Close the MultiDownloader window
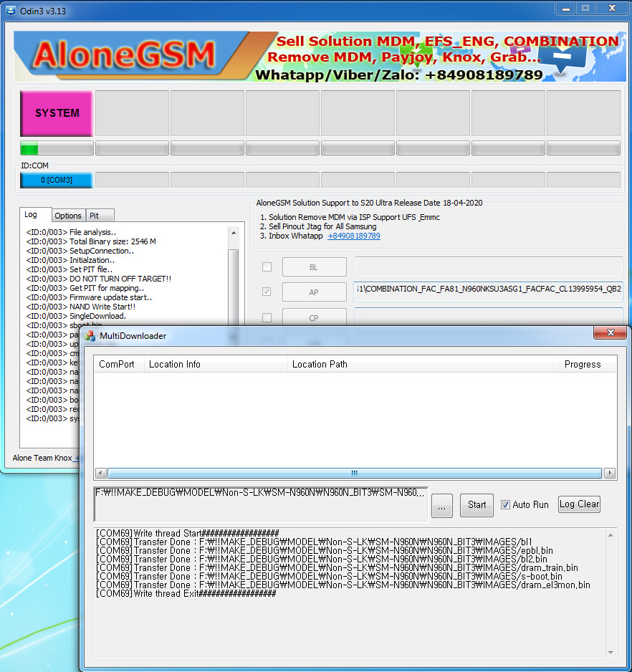Image resolution: width=632 pixels, height=672 pixels. (x=611, y=332)
